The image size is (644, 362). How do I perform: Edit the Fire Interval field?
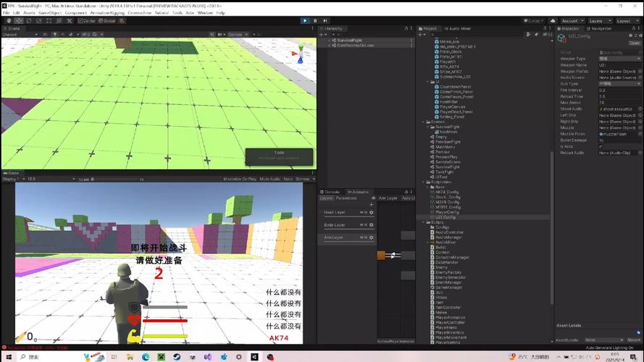(619, 90)
